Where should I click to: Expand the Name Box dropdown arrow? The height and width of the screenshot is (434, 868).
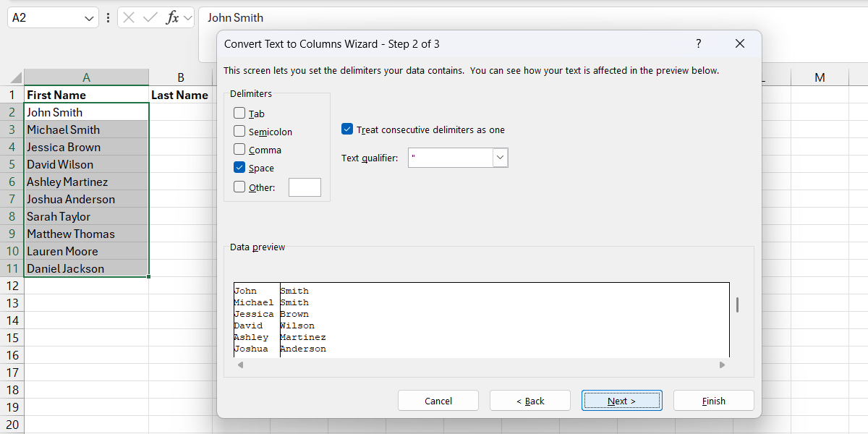[x=89, y=18]
